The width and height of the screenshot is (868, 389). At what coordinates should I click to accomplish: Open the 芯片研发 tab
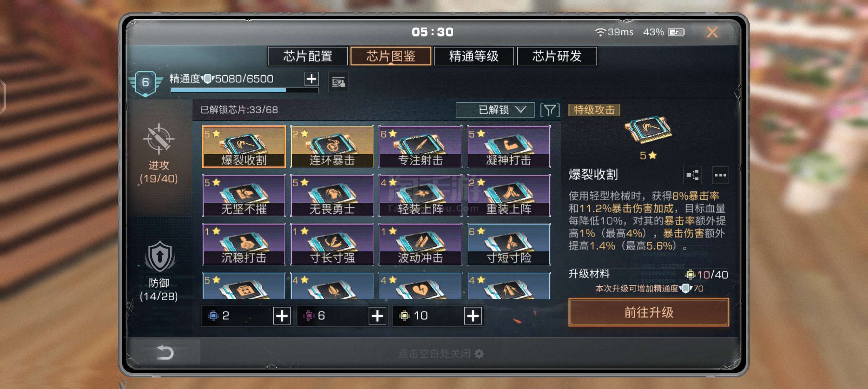[557, 56]
